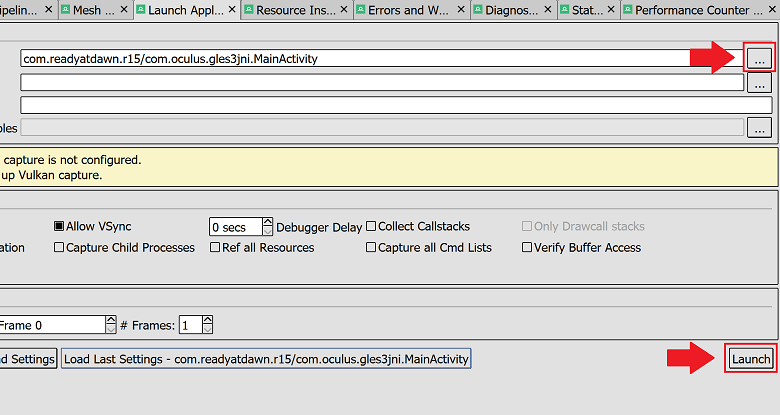Click Load Last Settings button

click(x=266, y=359)
